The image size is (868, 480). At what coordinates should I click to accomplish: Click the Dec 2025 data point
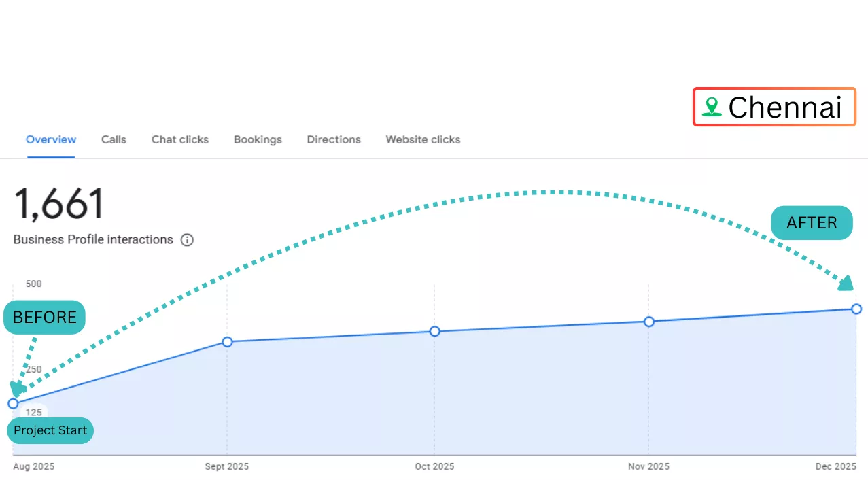click(856, 309)
